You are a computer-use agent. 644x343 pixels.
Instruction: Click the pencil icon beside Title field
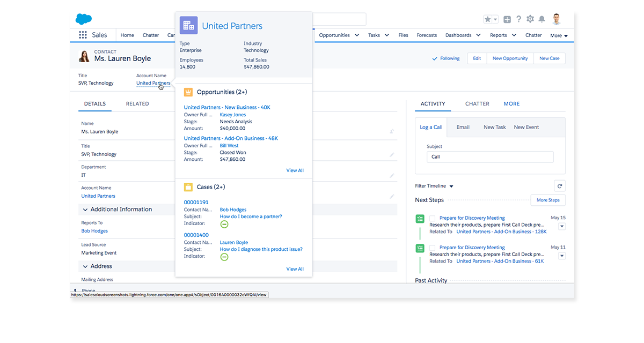pyautogui.click(x=392, y=154)
